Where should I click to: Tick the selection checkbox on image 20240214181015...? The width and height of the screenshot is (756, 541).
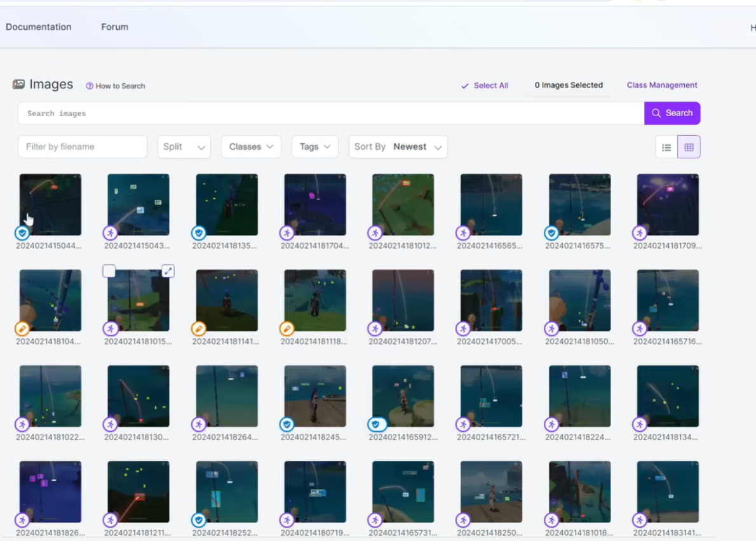pos(109,271)
